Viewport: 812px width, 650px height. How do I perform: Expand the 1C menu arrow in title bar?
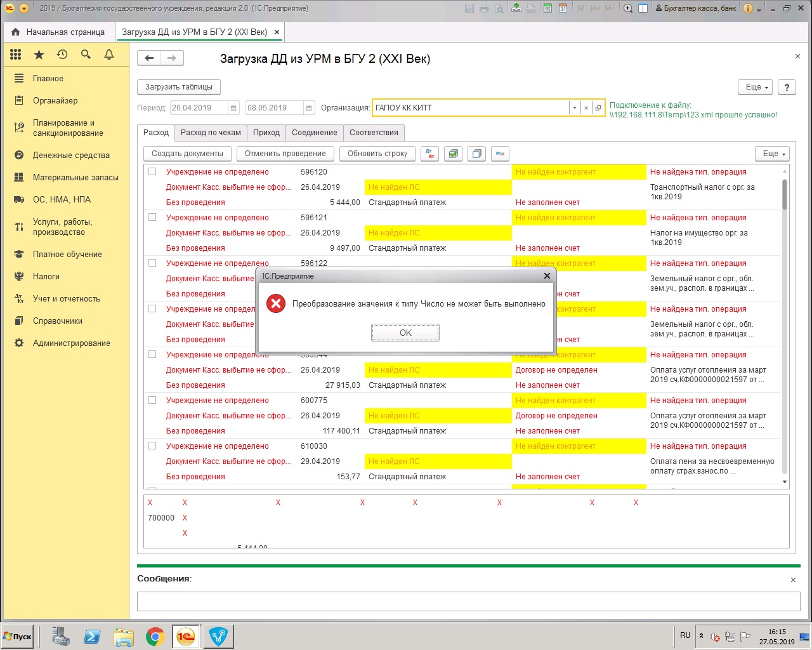24,8
